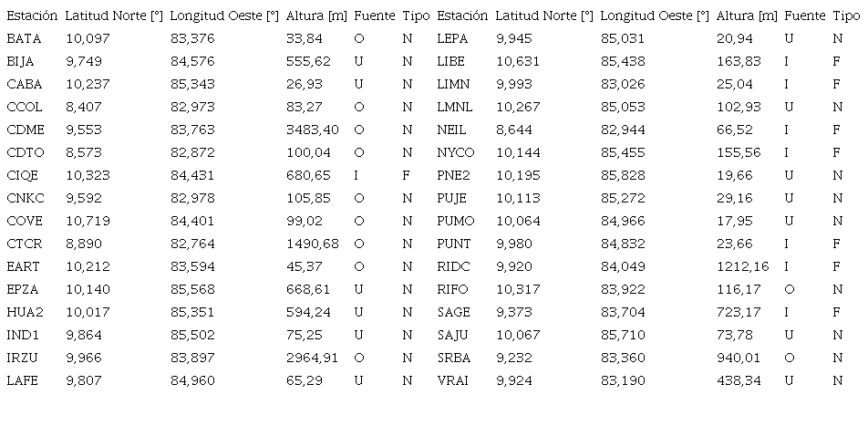Image resolution: width=868 pixels, height=426 pixels.
Task: Select the CDME station entry
Action: pos(25,130)
